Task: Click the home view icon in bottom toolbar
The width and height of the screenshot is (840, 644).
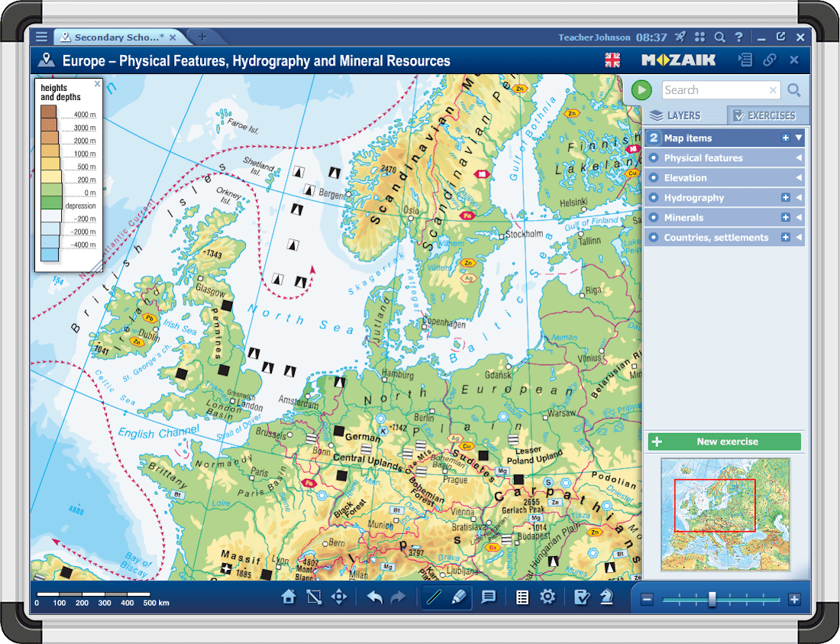Action: [x=289, y=597]
